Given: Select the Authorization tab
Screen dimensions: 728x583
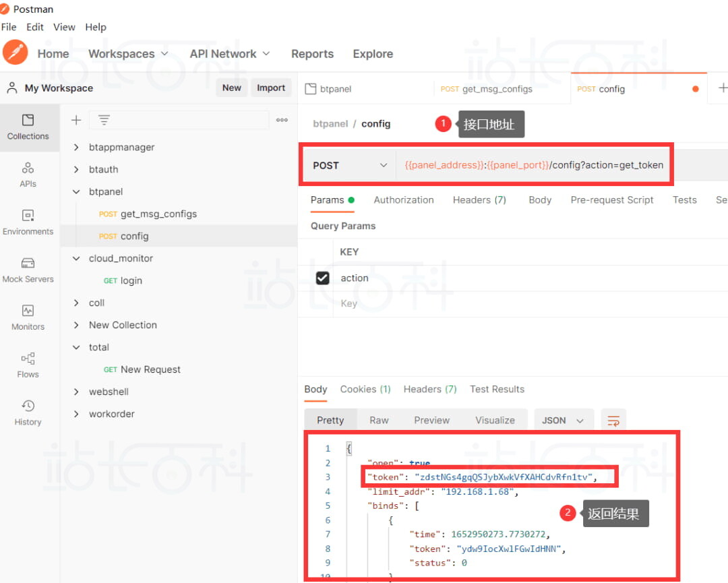Looking at the screenshot, I should 404,200.
